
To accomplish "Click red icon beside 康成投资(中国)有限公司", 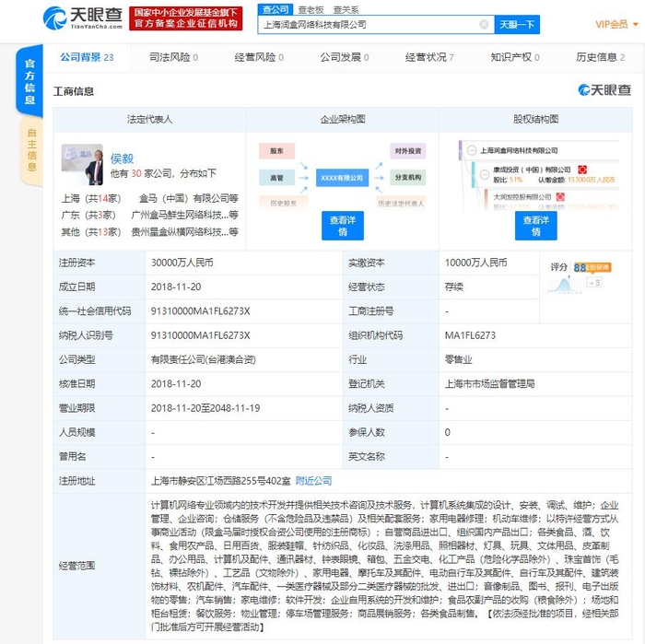I will 582,170.
